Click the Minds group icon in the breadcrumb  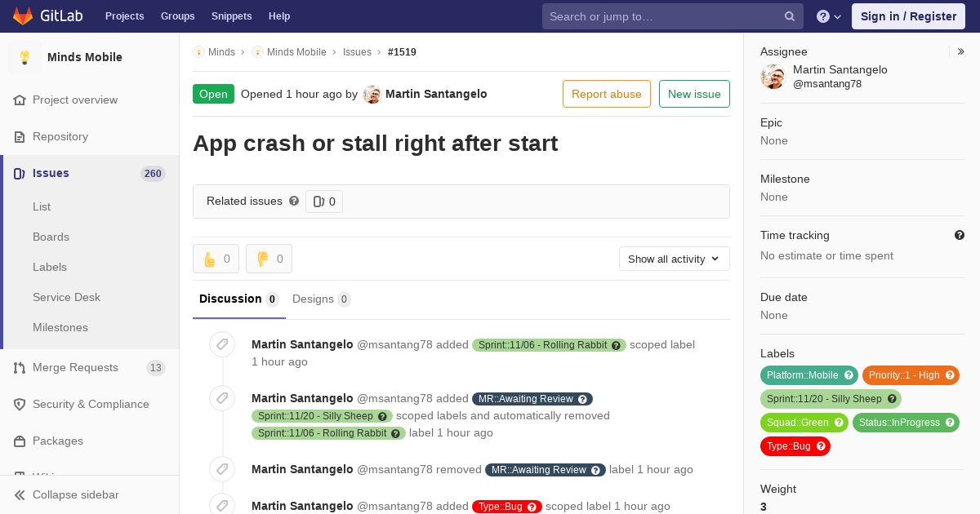coord(198,51)
